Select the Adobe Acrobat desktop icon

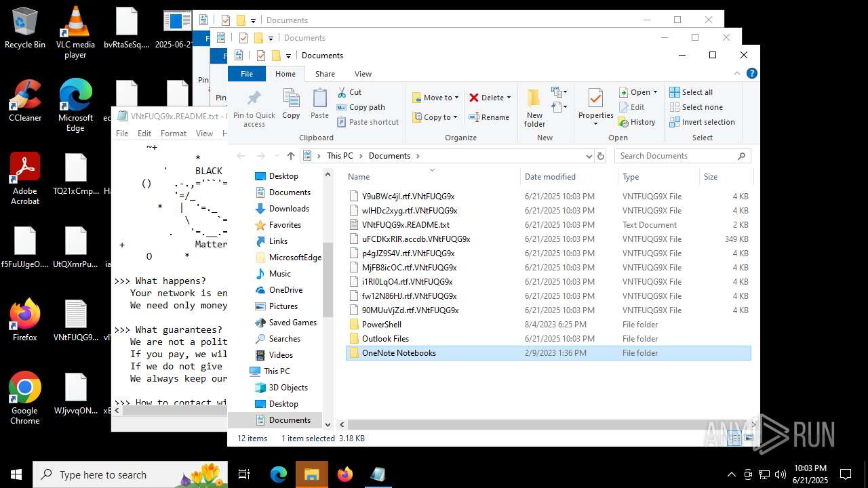coord(25,179)
